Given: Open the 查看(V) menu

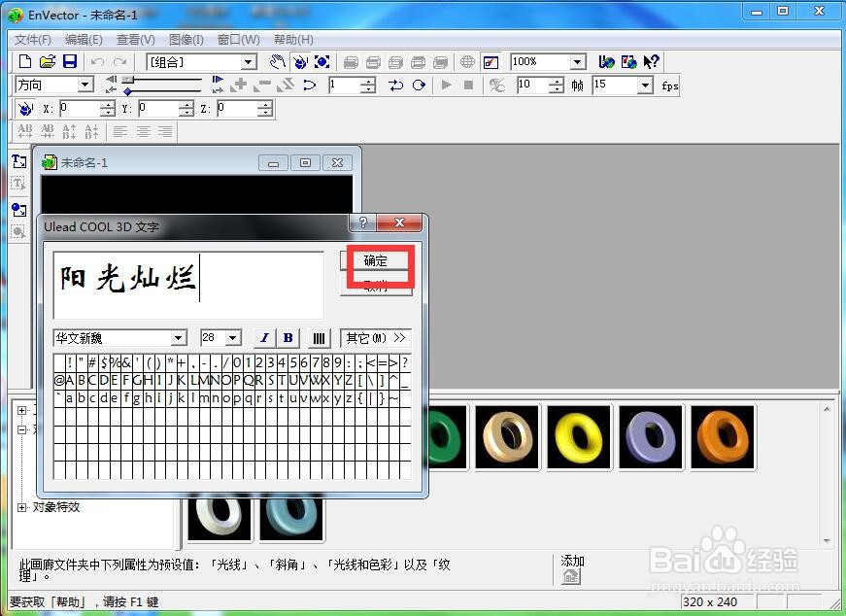Looking at the screenshot, I should pyautogui.click(x=135, y=40).
